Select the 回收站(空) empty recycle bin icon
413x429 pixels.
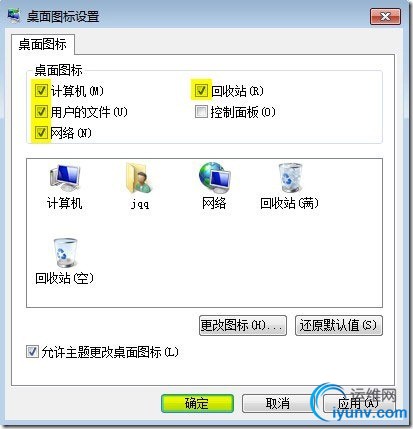65,253
